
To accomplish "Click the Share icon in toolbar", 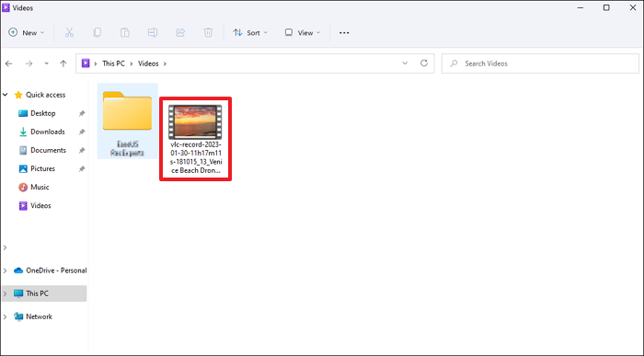I will coord(180,32).
